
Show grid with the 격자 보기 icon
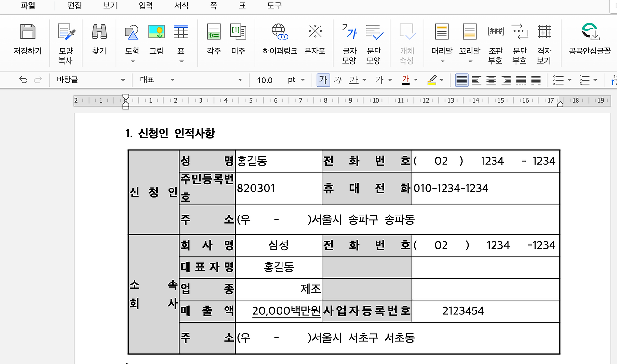coord(545,32)
